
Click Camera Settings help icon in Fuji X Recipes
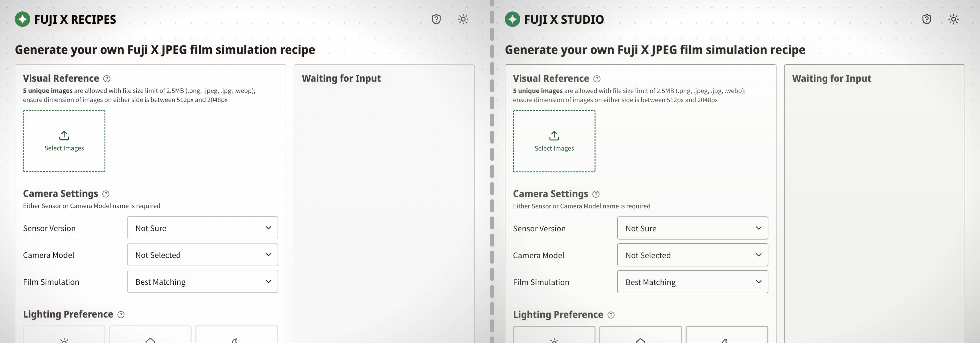106,194
